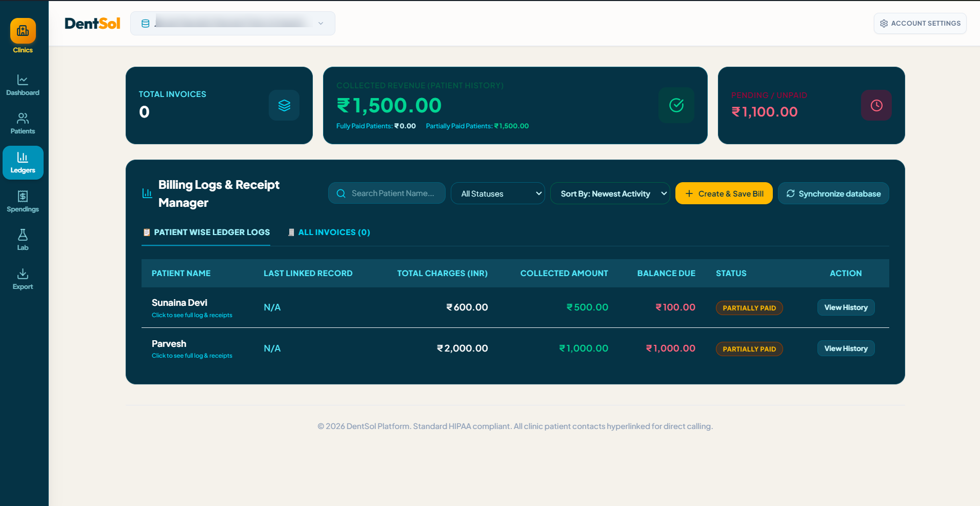Click the Total Invoices layers icon

(284, 105)
